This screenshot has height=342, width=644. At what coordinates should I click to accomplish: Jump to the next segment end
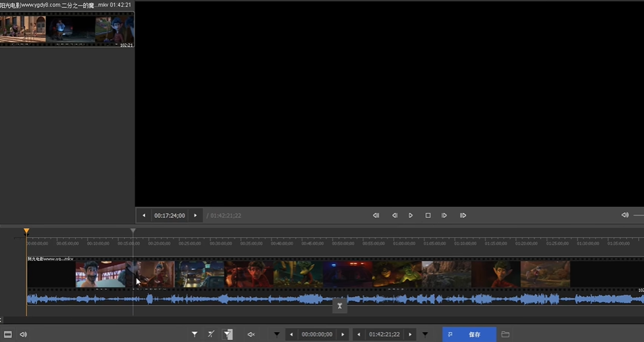coord(463,215)
